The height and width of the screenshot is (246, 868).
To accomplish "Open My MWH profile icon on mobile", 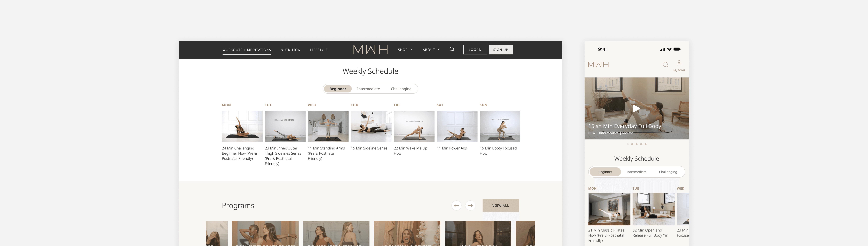I will [679, 66].
